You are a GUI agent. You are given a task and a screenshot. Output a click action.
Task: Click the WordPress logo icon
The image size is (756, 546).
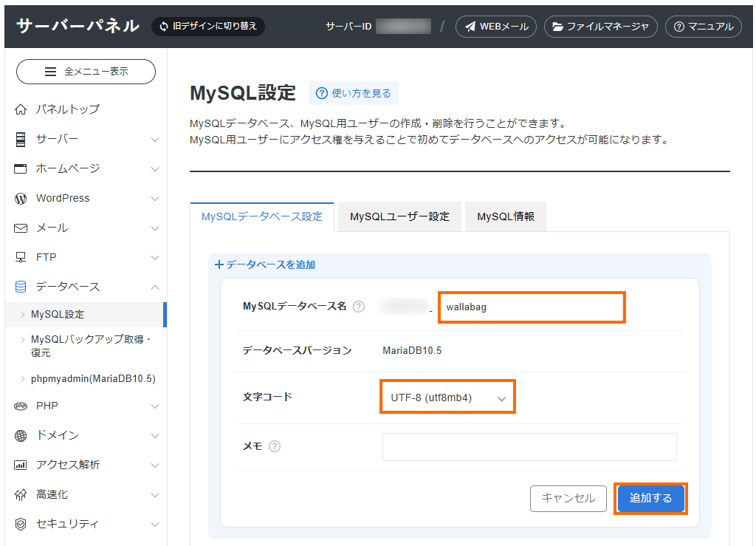20,199
